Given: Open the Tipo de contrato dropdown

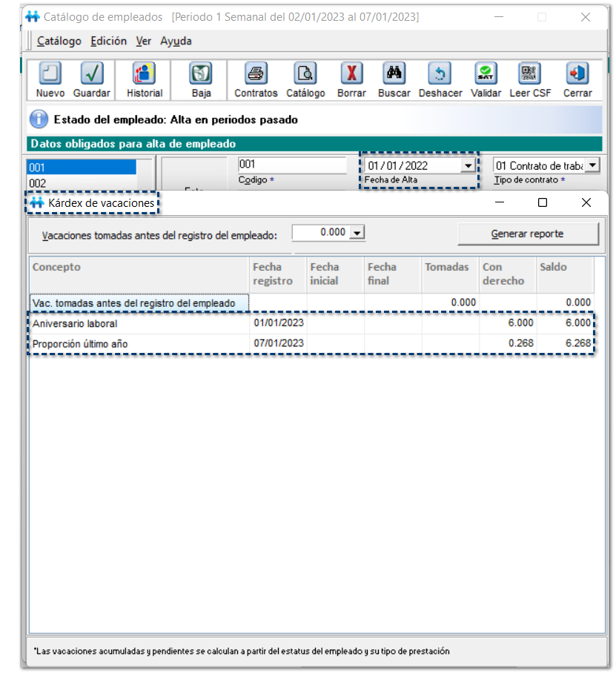Looking at the screenshot, I should coord(592,166).
